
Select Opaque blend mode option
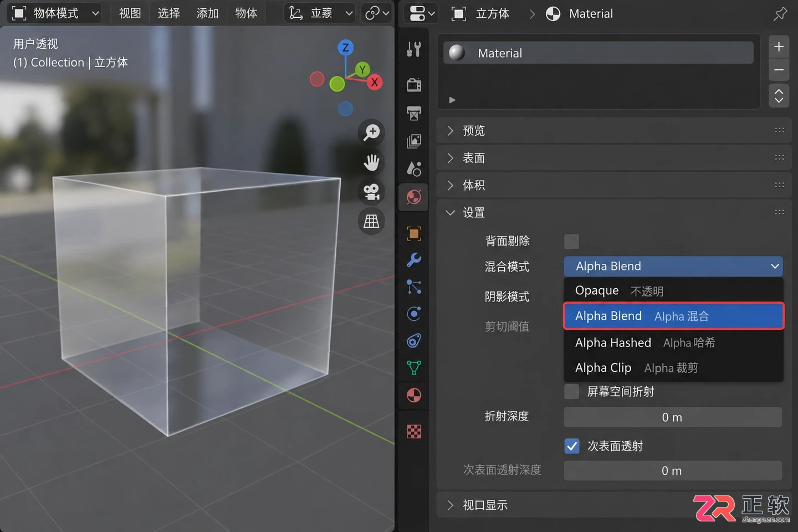673,291
